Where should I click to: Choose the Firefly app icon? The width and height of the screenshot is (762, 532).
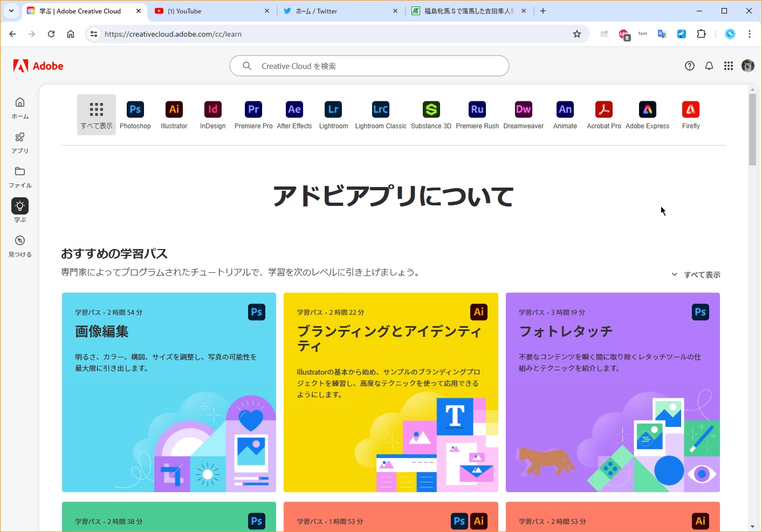click(x=691, y=115)
